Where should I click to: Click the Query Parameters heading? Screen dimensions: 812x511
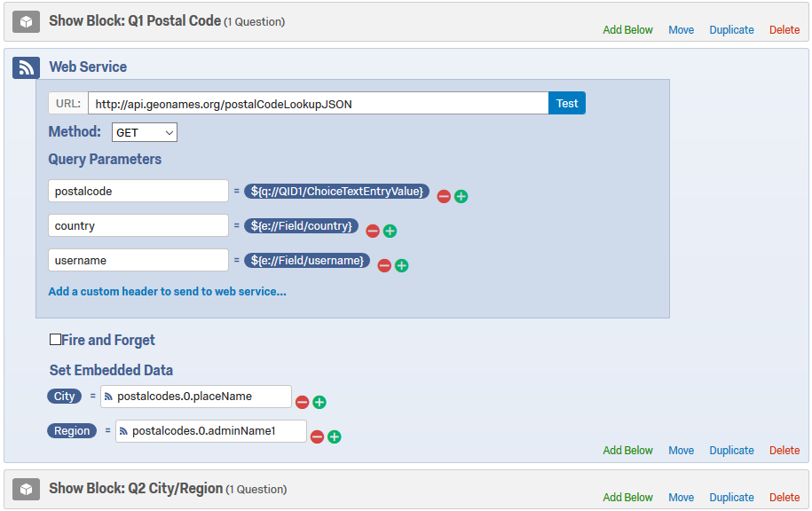pos(105,160)
